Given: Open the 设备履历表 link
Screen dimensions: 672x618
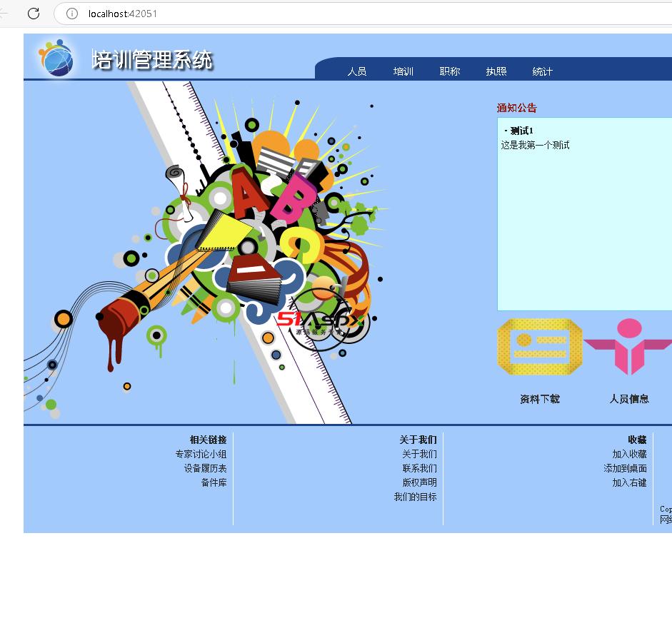Looking at the screenshot, I should (205, 468).
